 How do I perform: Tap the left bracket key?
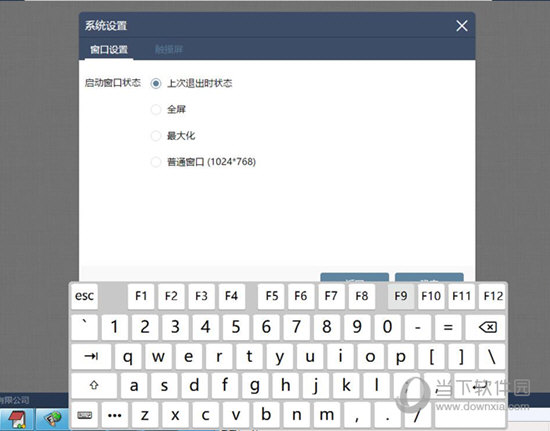tap(431, 356)
